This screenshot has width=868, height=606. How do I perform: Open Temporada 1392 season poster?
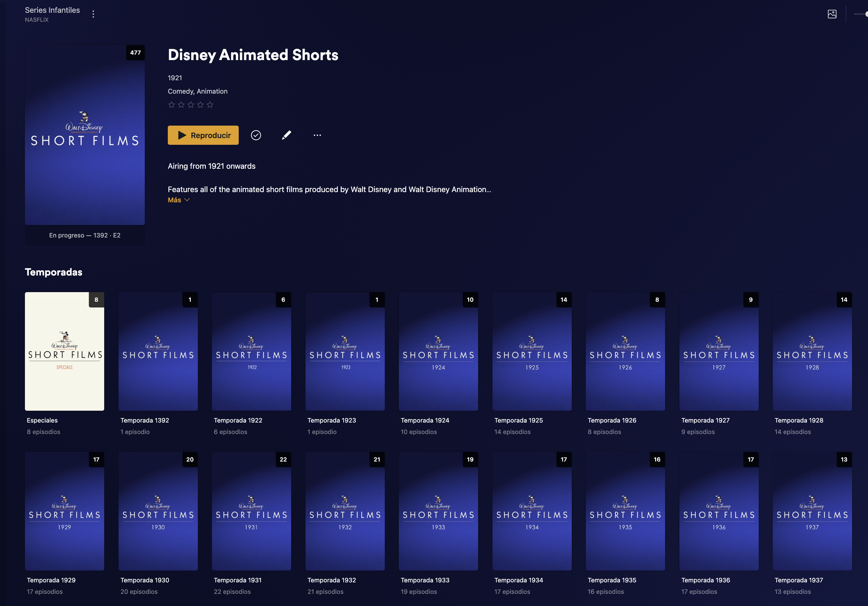(158, 351)
